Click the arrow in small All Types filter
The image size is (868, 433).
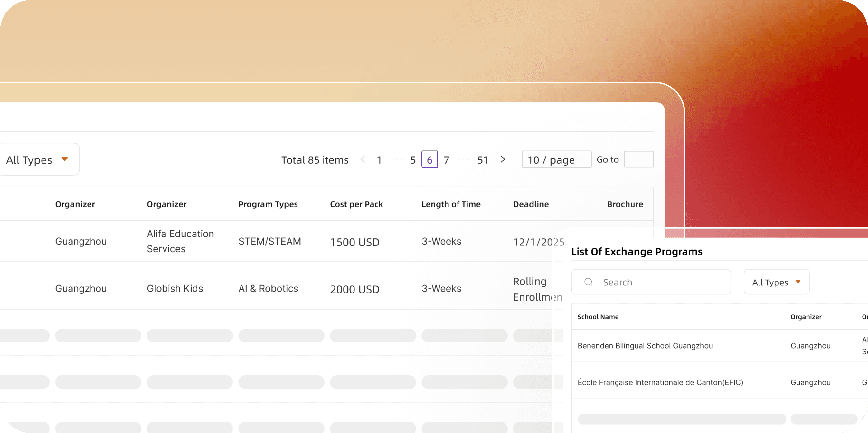click(x=798, y=282)
